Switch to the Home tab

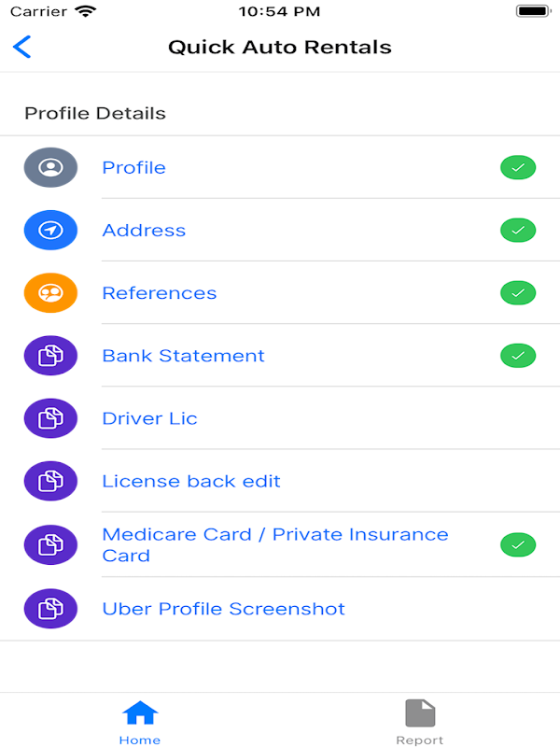pyautogui.click(x=140, y=722)
